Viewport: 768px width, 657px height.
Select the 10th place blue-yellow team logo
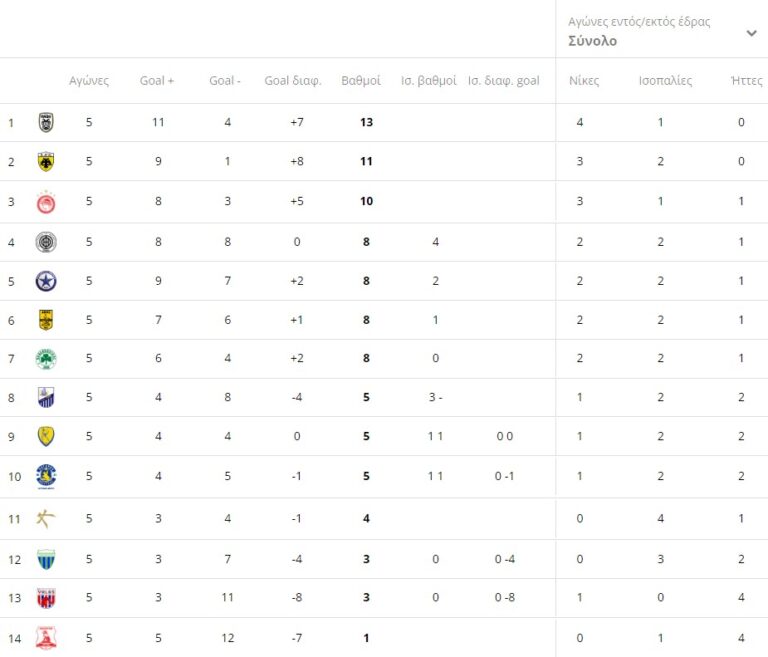[46, 476]
